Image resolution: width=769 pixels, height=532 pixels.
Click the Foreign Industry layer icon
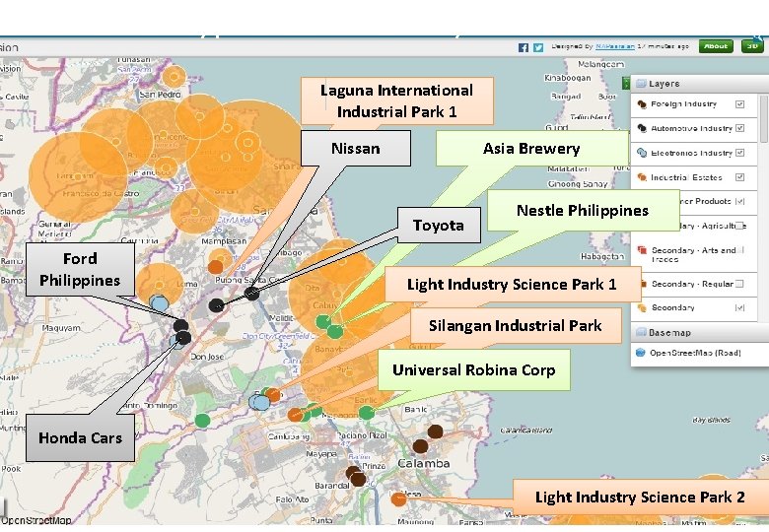coord(641,104)
